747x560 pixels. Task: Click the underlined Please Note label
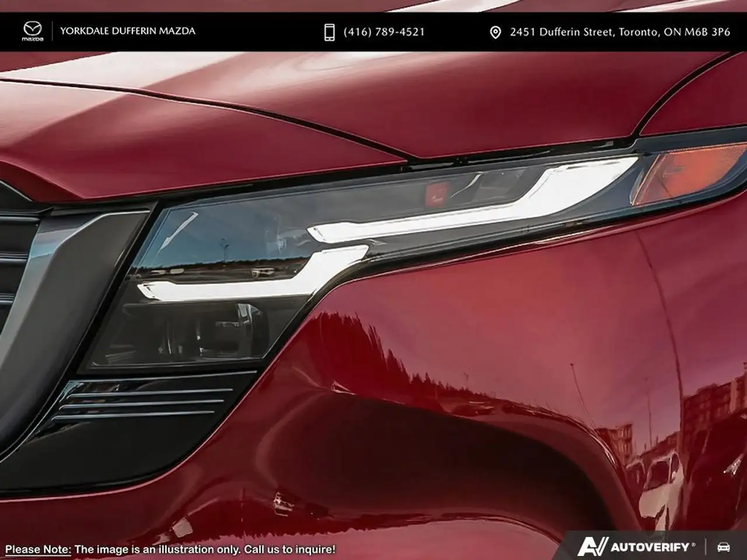[38, 549]
